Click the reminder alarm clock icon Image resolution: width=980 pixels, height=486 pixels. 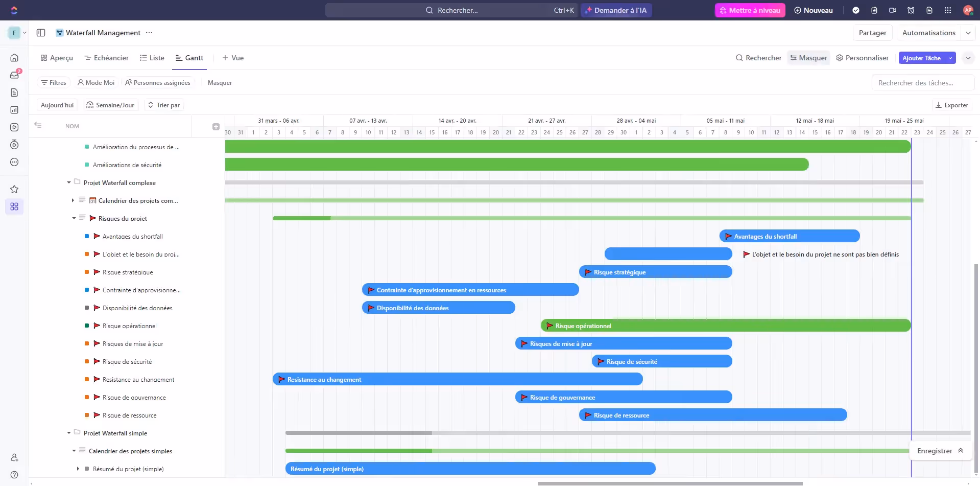911,10
